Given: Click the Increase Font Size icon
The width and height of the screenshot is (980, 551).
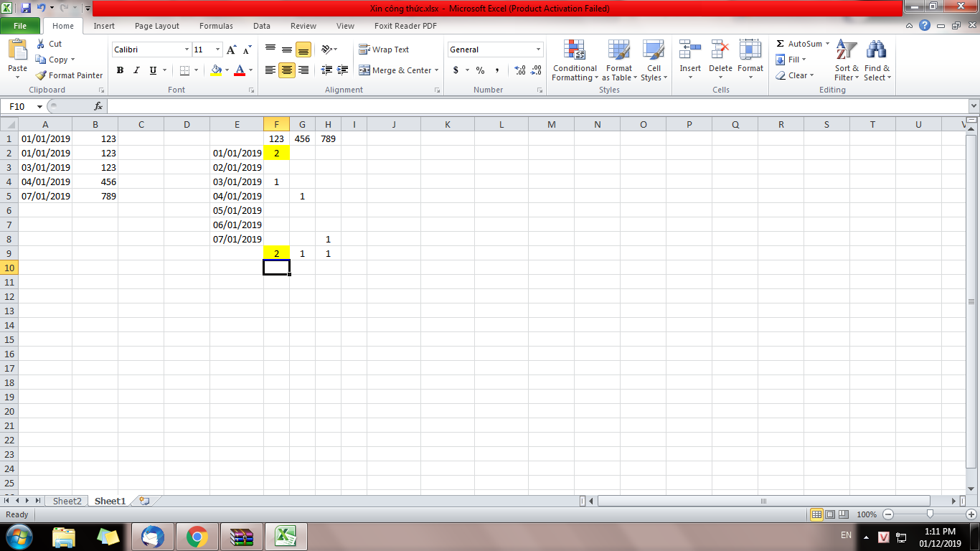Looking at the screenshot, I should tap(232, 50).
